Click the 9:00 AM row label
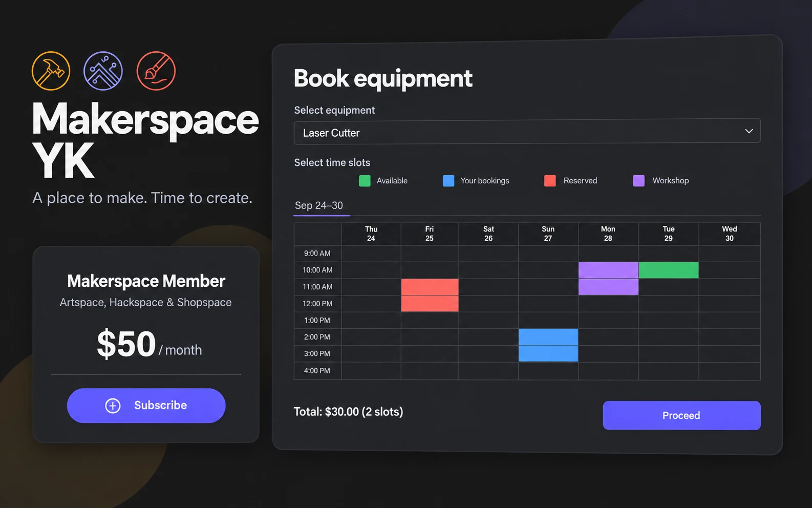The image size is (812, 508). (x=317, y=253)
